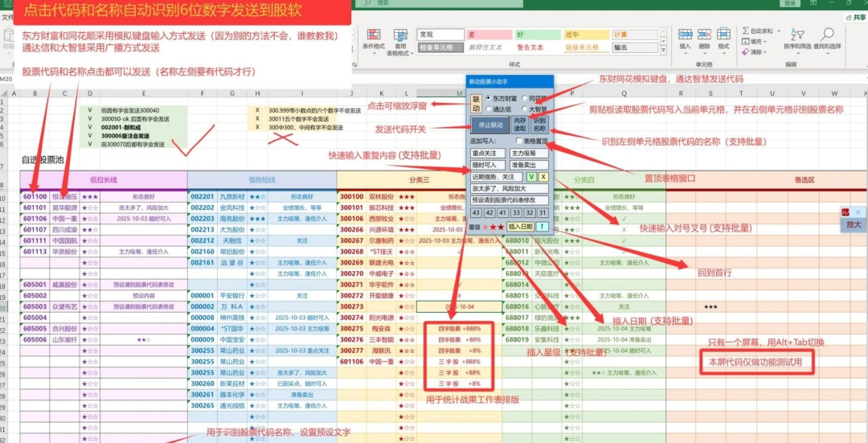Click the third red star in 星级
The image size is (868, 443).
(x=501, y=227)
